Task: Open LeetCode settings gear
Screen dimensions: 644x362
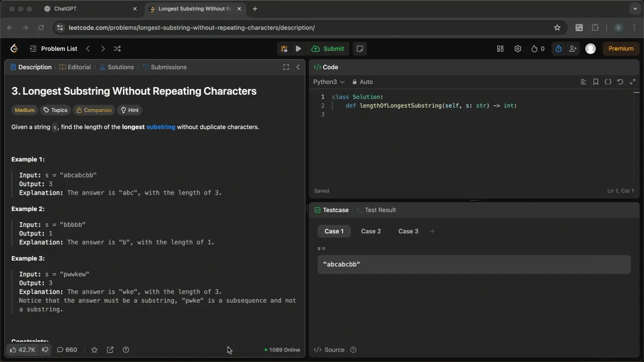Action: coord(518,49)
